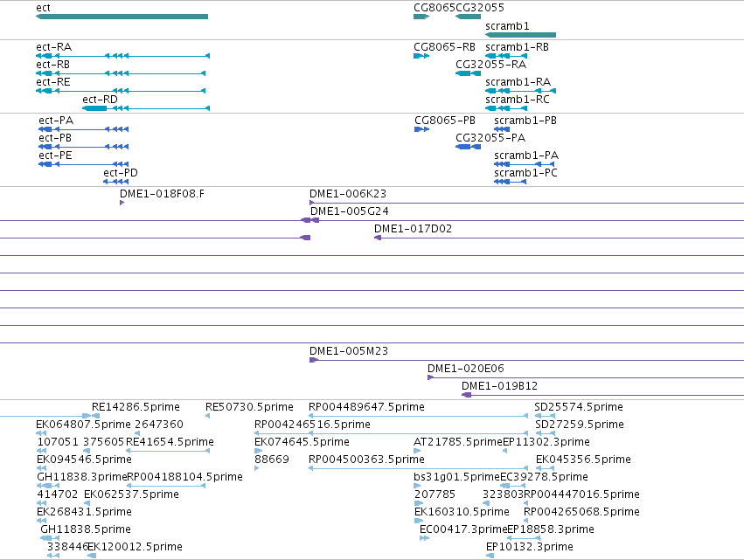744x560 pixels.
Task: Click the DME1-005G24 clone label
Action: 349,211
